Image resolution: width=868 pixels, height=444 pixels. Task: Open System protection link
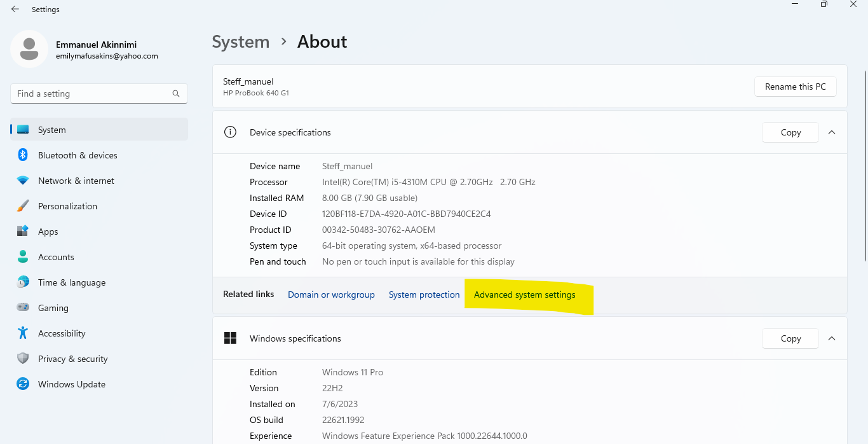[x=424, y=295]
